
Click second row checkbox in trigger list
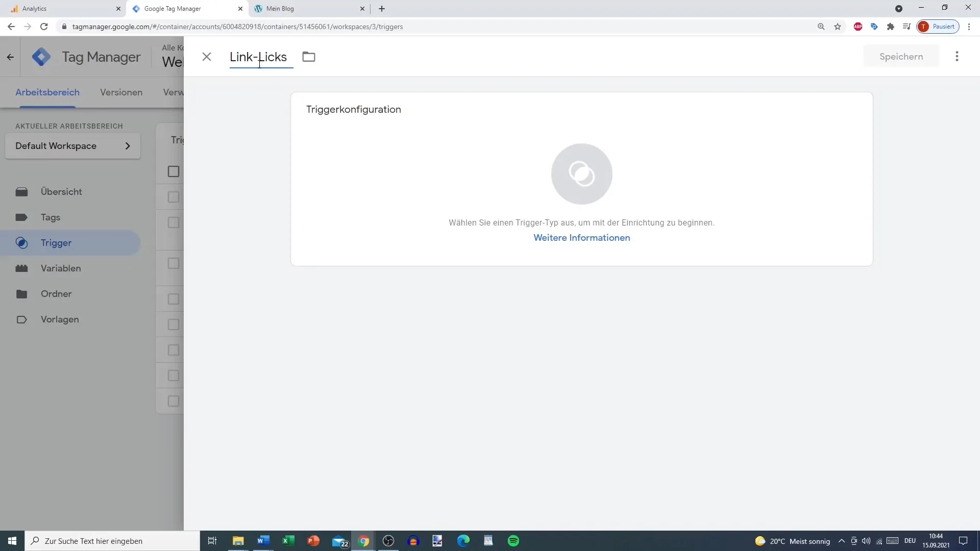(x=174, y=222)
